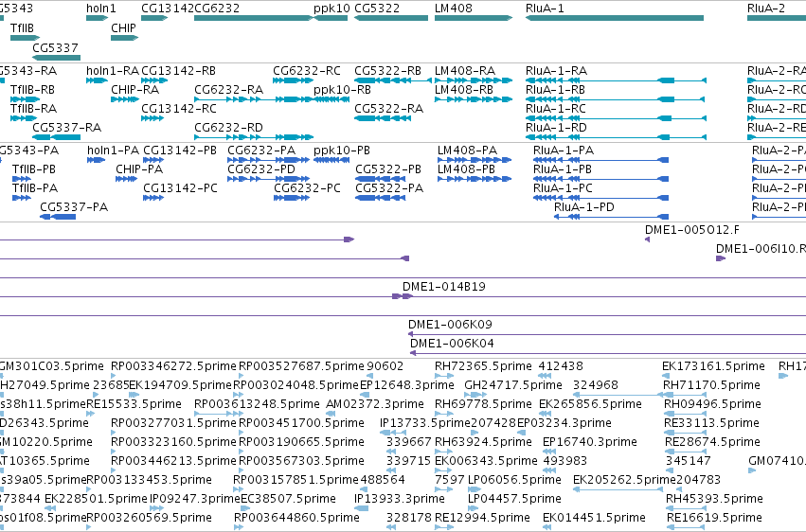Select the CG13142 gene label in top track
The width and height of the screenshot is (806, 532).
click(x=168, y=9)
